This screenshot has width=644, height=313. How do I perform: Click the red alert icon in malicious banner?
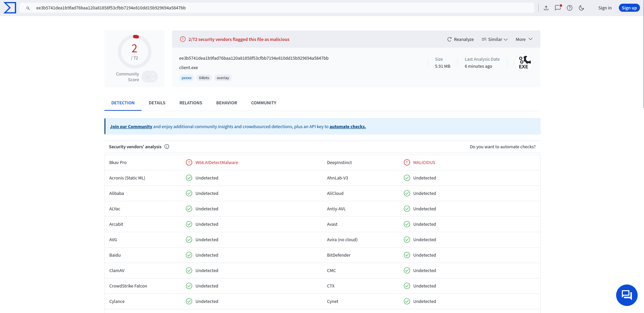tap(183, 39)
